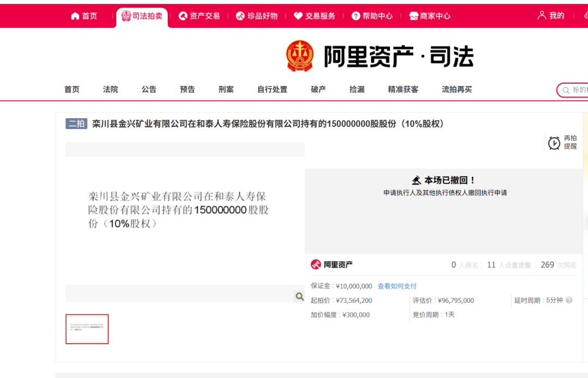This screenshot has height=378, width=588.
Task: Click 人设置提醒 to toggle auction alerts
Action: pos(511,265)
